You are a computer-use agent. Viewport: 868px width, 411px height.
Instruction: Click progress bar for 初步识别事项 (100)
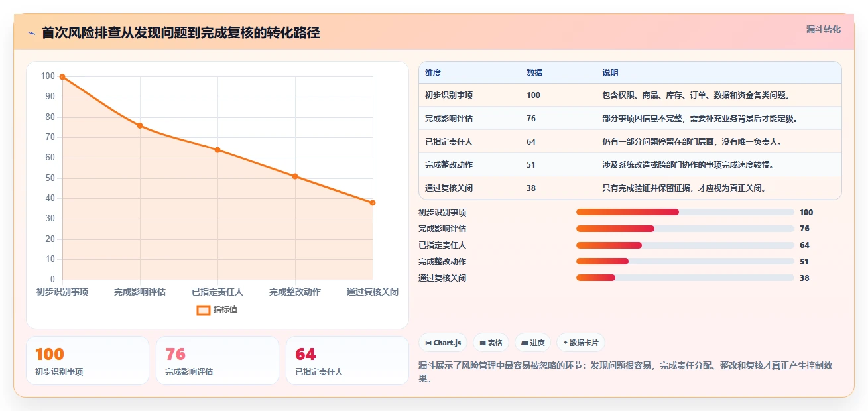[685, 212]
